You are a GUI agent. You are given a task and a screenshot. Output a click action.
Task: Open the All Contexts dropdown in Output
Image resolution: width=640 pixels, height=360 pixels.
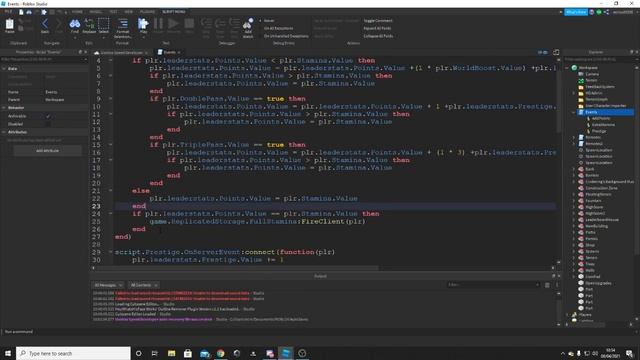[144, 285]
